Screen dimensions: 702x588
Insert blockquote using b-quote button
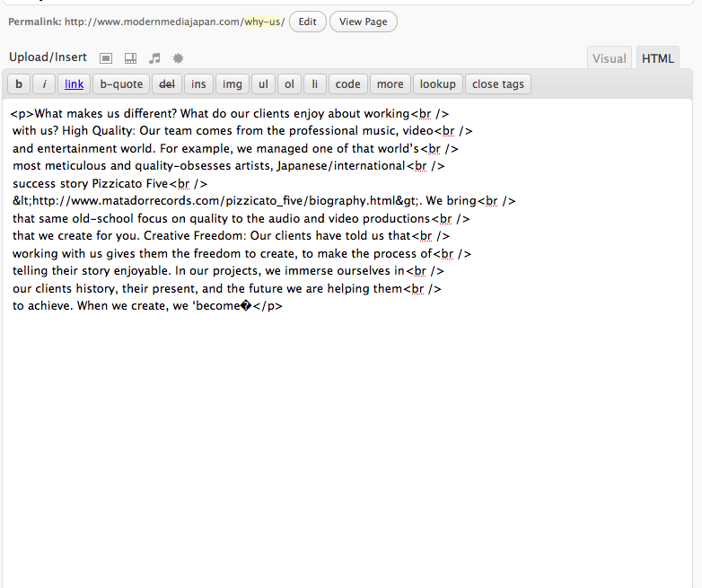121,84
